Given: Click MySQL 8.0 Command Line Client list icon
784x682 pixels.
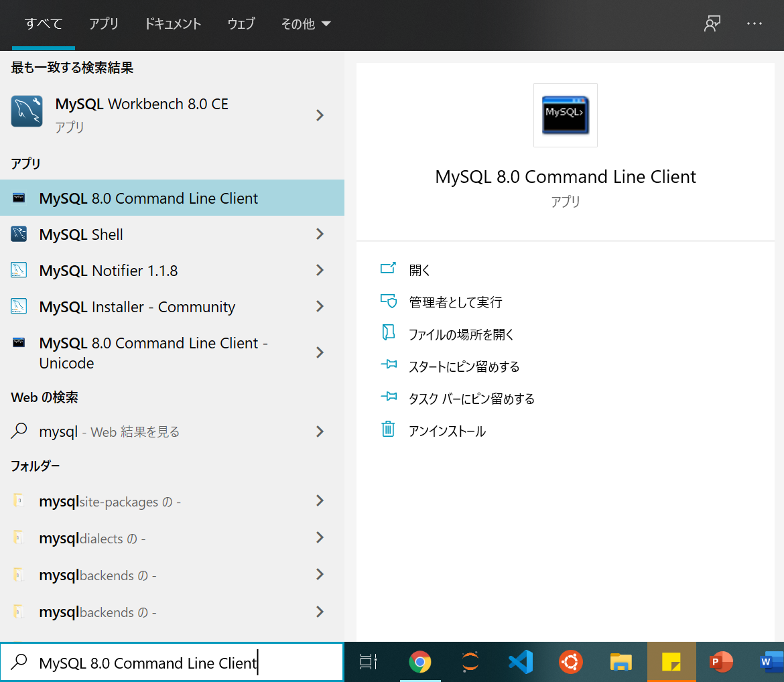Looking at the screenshot, I should click(x=19, y=198).
